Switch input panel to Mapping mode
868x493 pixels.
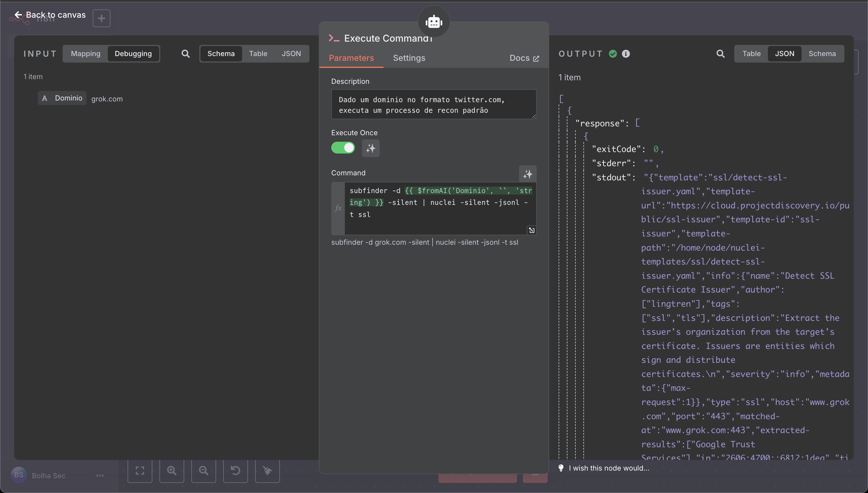coord(86,53)
